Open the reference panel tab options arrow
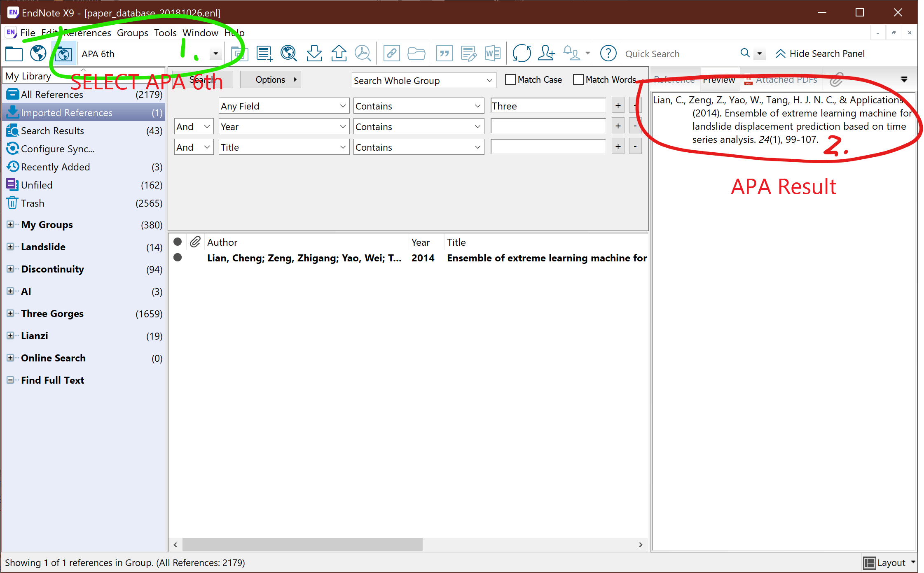The width and height of the screenshot is (924, 573). click(x=904, y=79)
